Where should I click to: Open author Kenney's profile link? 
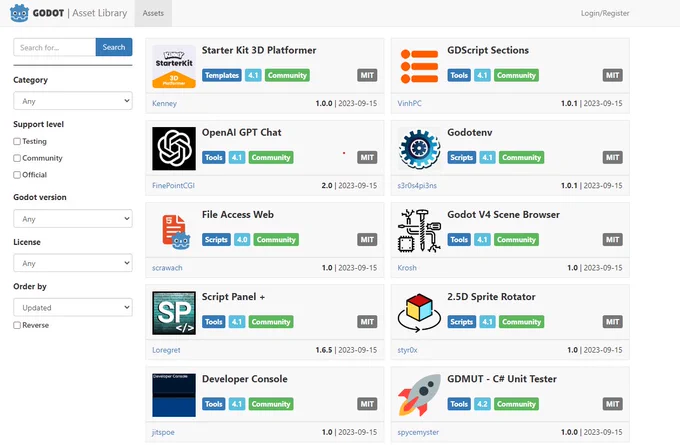(x=164, y=103)
